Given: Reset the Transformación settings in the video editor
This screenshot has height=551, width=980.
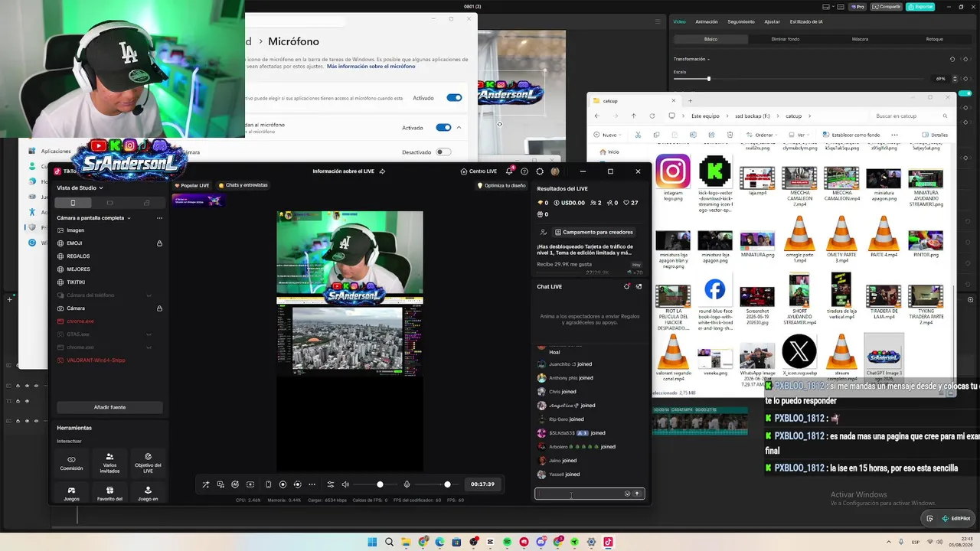Looking at the screenshot, I should (x=952, y=59).
